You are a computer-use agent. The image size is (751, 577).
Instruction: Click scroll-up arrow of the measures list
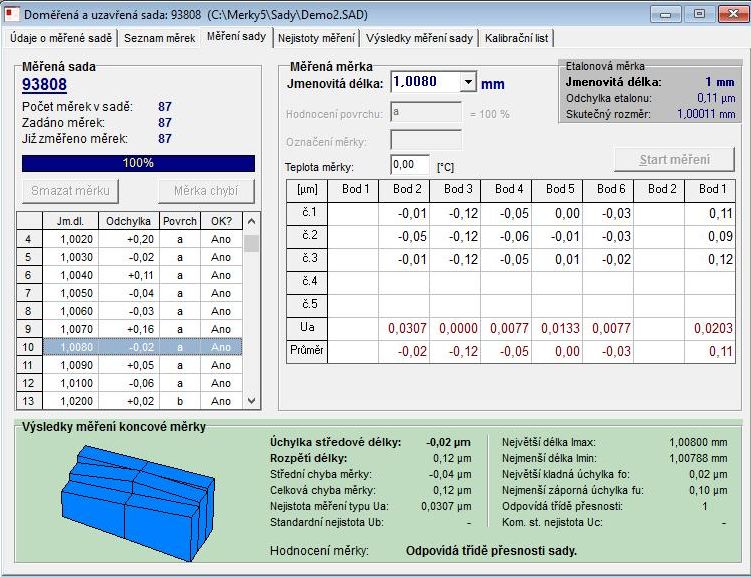(x=251, y=221)
